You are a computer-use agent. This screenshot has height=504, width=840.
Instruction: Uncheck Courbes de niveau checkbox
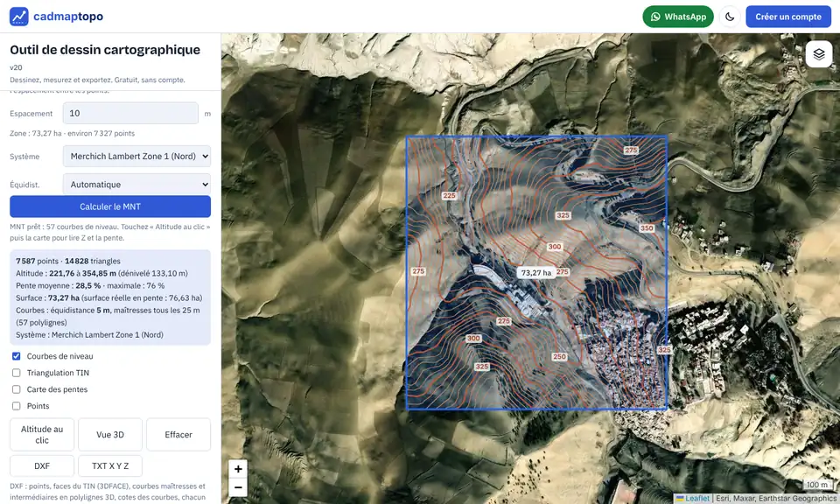coord(16,356)
